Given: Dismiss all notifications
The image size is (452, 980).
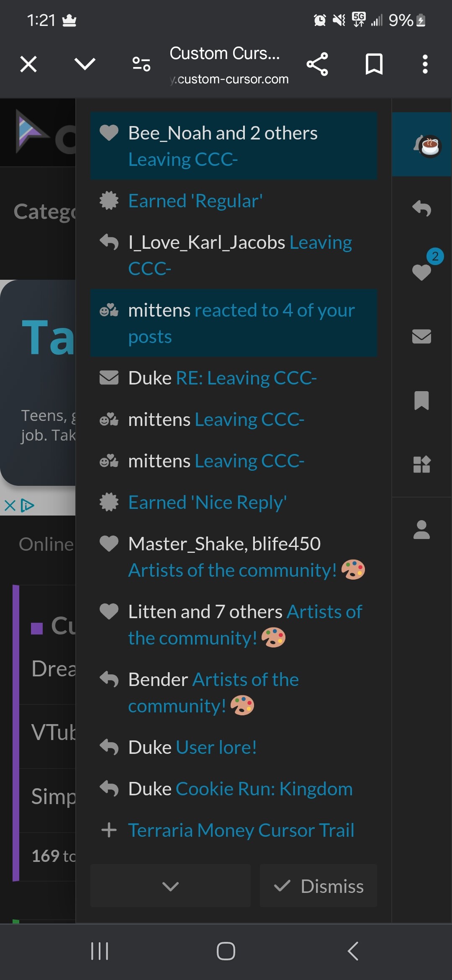Looking at the screenshot, I should [318, 886].
